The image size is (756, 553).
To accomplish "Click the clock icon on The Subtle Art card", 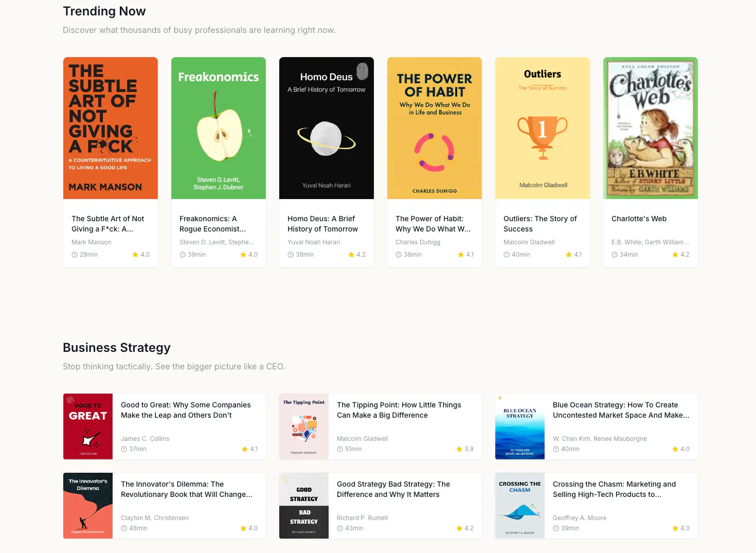I will 75,255.
